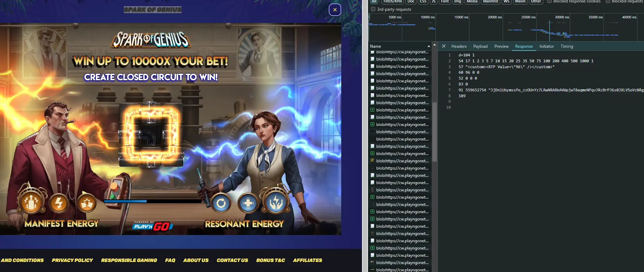Click the 20000 ms timeline marker
The height and width of the screenshot is (272, 644).
click(x=495, y=17)
